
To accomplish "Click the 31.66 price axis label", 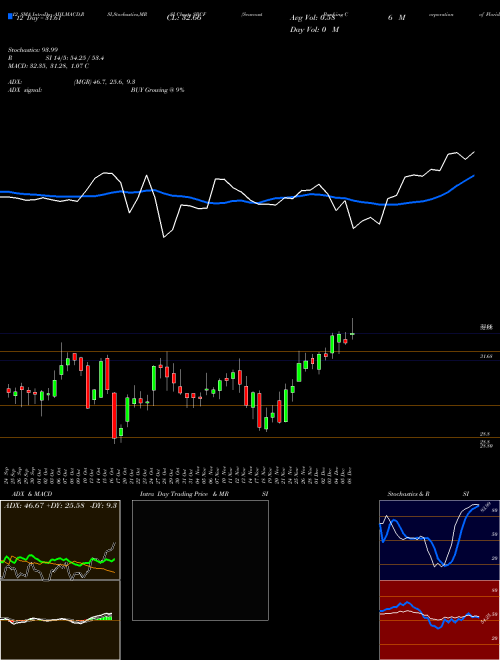I will pos(486,357).
